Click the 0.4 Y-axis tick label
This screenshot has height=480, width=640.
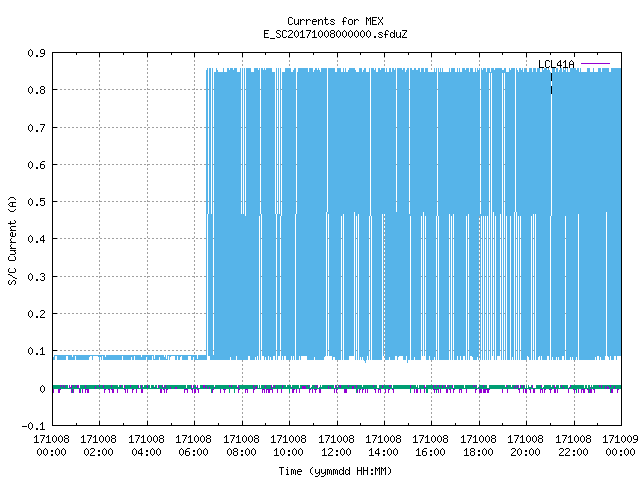pos(36,239)
